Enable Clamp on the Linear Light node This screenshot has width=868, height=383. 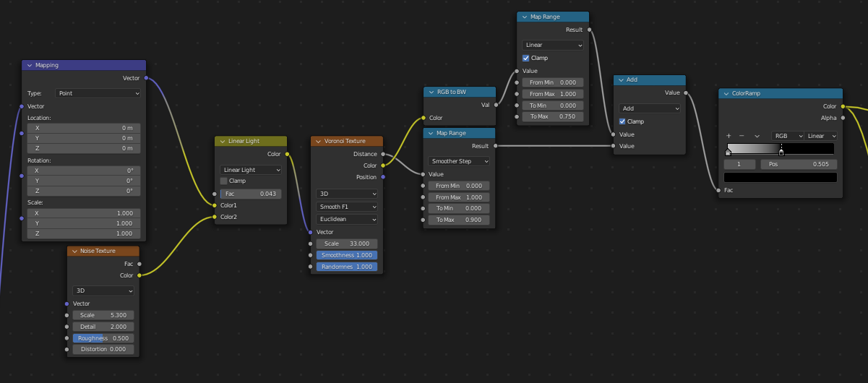224,181
